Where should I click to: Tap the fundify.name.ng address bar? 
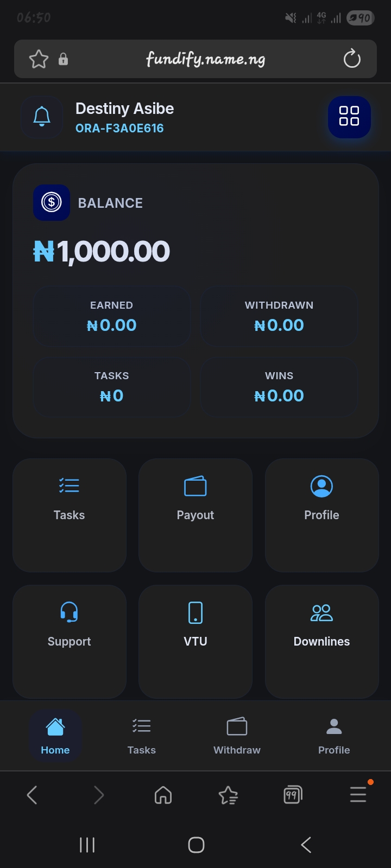pyautogui.click(x=205, y=59)
